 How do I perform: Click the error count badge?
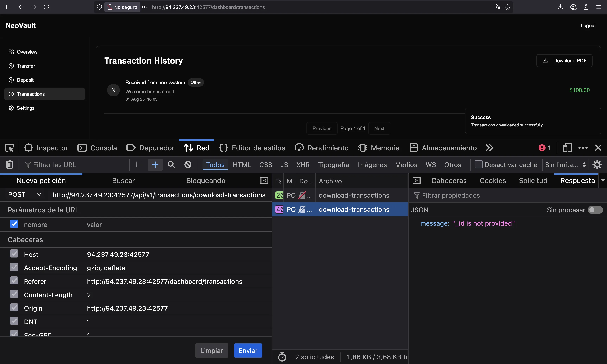544,148
